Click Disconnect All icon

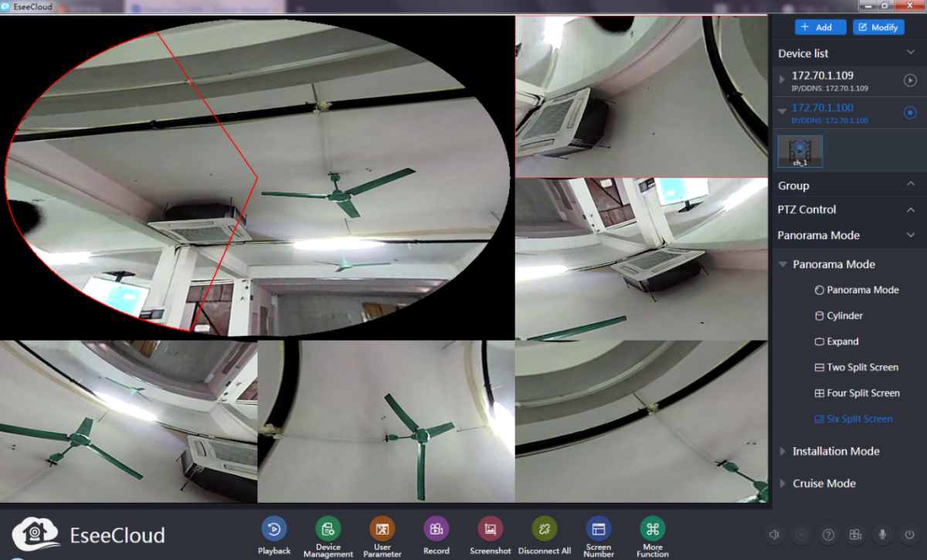tap(545, 529)
